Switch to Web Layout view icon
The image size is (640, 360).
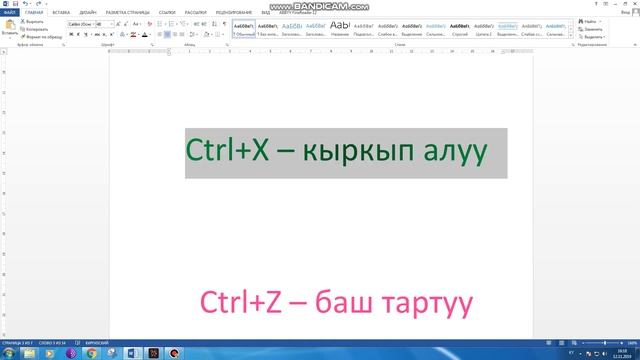(x=574, y=343)
